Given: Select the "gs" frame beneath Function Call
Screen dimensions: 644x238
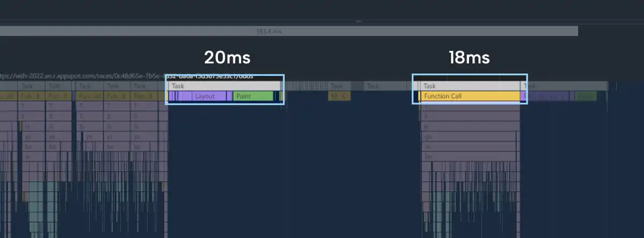Looking at the screenshot, I should [x=470, y=137].
